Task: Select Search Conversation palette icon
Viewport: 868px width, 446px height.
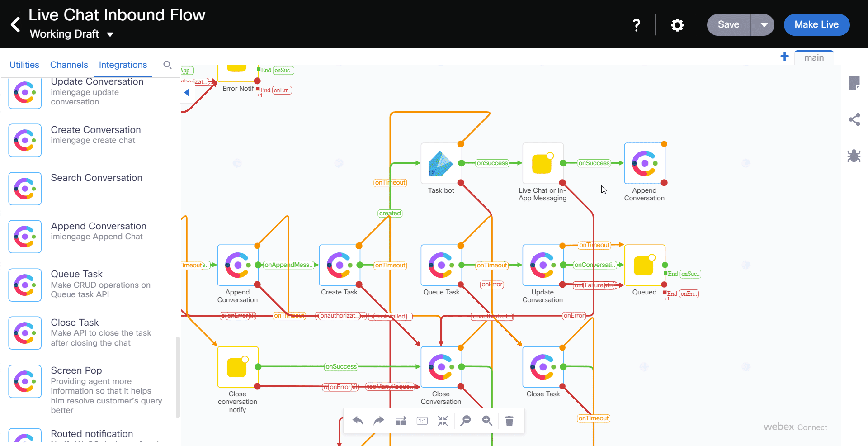Action: [25, 189]
